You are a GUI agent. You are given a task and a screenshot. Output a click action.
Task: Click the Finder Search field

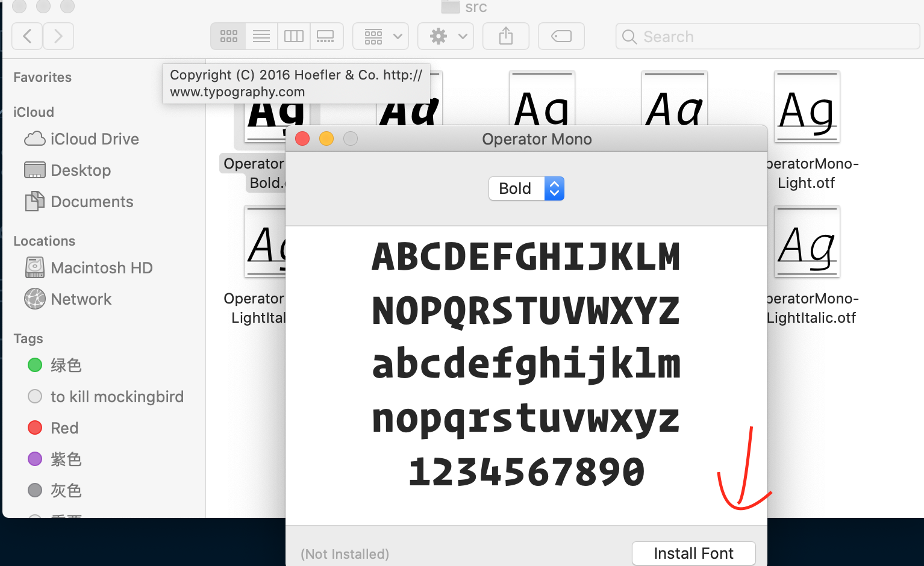point(767,37)
